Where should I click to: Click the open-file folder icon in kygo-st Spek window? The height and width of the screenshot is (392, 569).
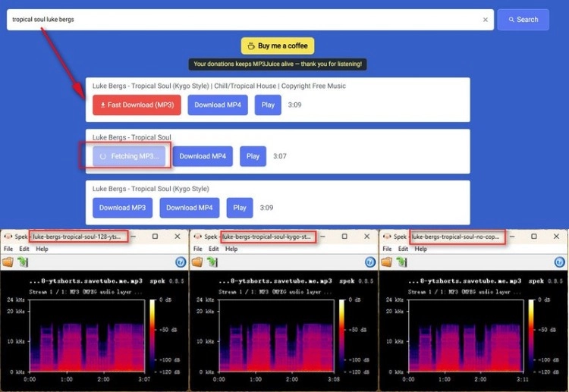click(x=197, y=262)
